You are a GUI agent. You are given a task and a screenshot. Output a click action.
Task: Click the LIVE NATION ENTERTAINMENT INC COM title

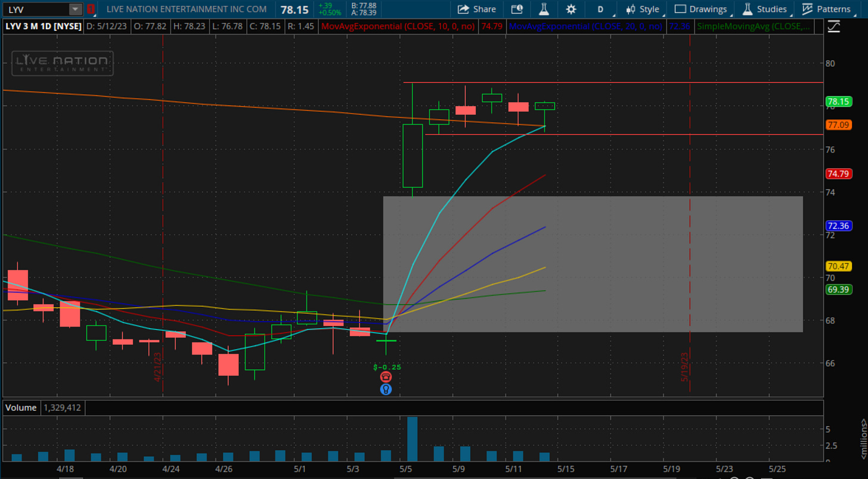187,9
